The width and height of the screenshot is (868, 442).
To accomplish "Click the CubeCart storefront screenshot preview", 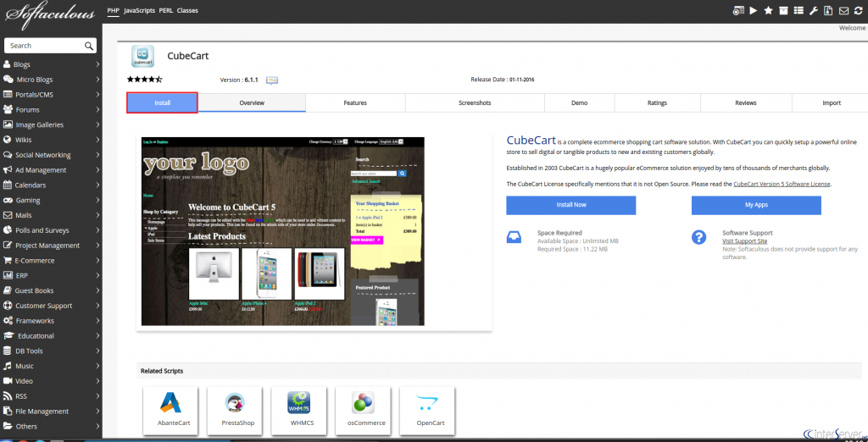I will [x=283, y=231].
